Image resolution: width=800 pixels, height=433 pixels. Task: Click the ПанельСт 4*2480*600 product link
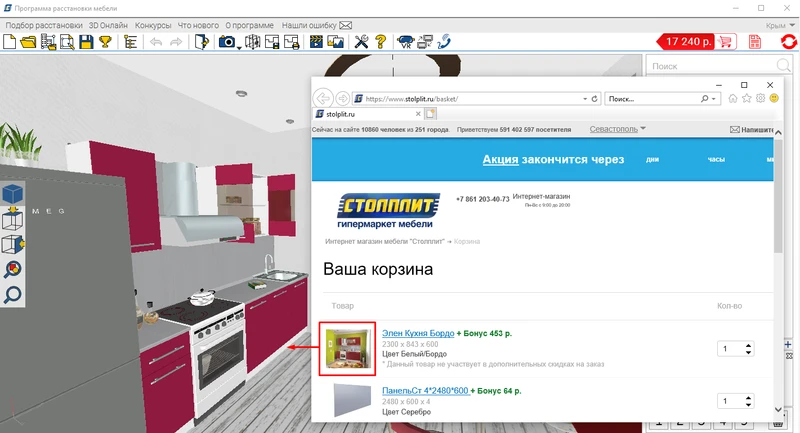(424, 390)
